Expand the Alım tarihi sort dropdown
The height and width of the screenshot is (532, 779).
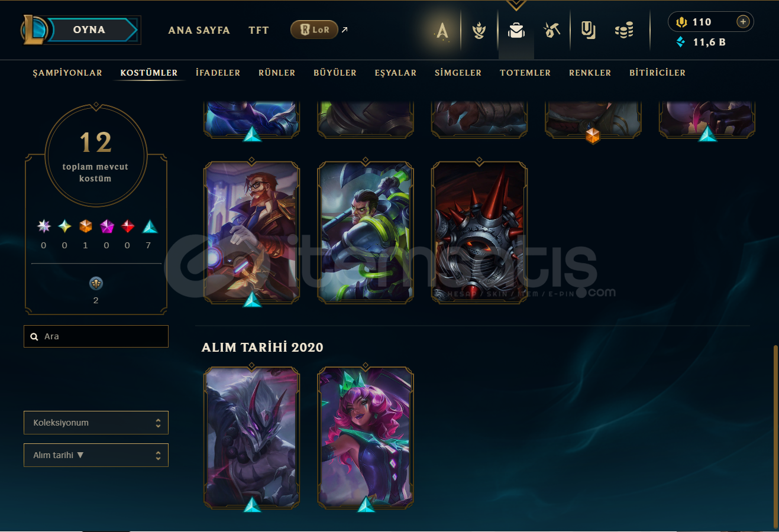(x=96, y=455)
